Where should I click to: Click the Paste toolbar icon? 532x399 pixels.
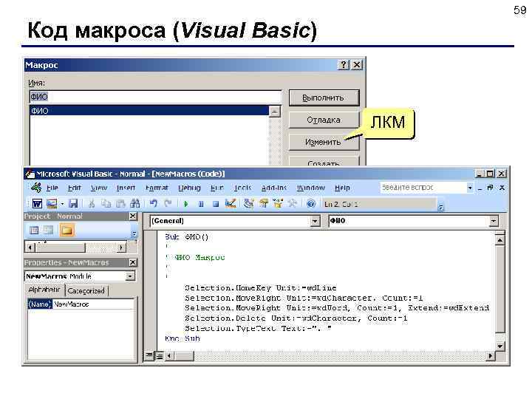120,204
